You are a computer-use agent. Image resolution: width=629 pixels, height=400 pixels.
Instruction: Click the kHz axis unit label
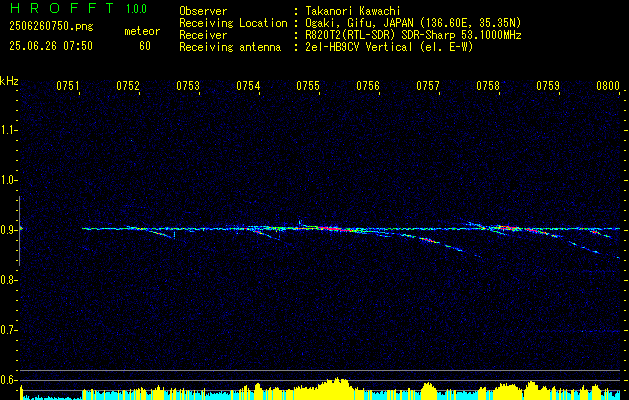[x=9, y=81]
